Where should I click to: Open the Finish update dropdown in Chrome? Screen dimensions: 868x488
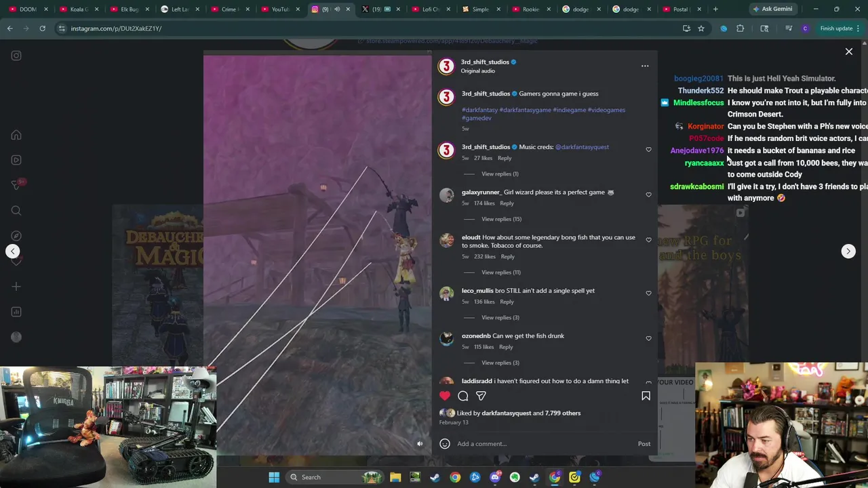840,28
